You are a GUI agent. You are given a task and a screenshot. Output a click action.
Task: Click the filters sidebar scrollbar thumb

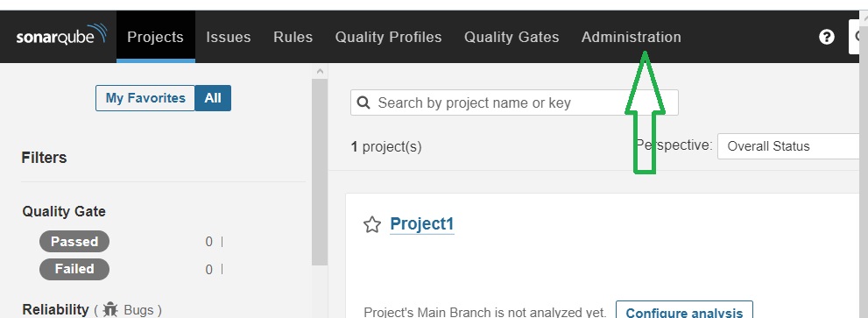tap(320, 172)
